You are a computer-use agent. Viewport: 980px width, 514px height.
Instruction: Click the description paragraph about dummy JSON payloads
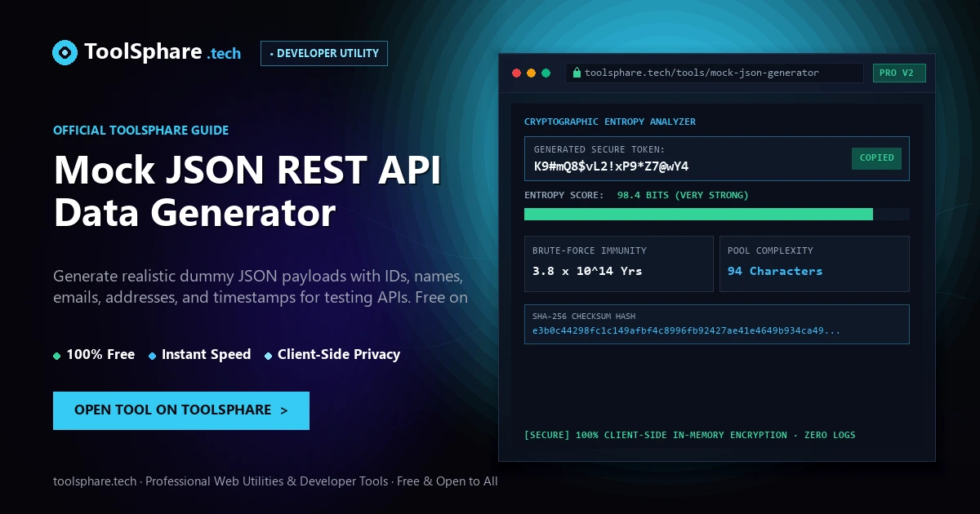[x=261, y=286]
